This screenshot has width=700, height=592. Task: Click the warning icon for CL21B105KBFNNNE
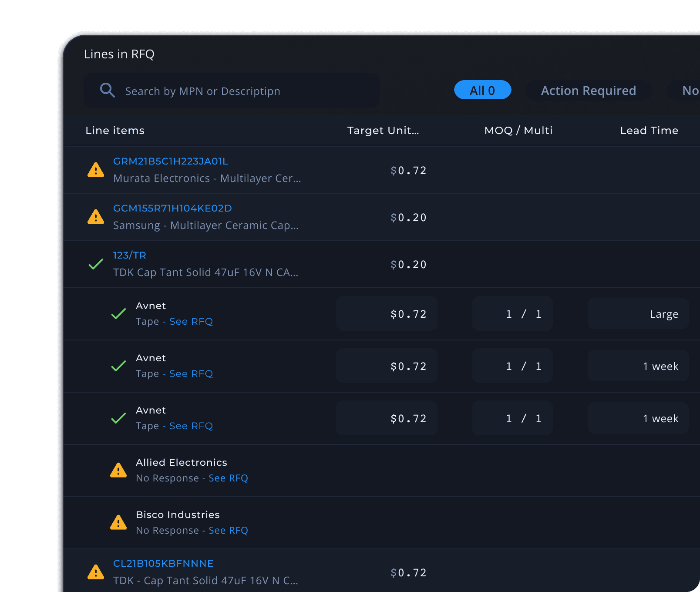pos(96,572)
